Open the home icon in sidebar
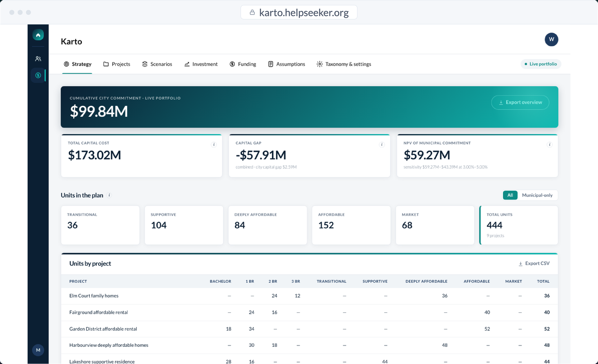 (38, 35)
